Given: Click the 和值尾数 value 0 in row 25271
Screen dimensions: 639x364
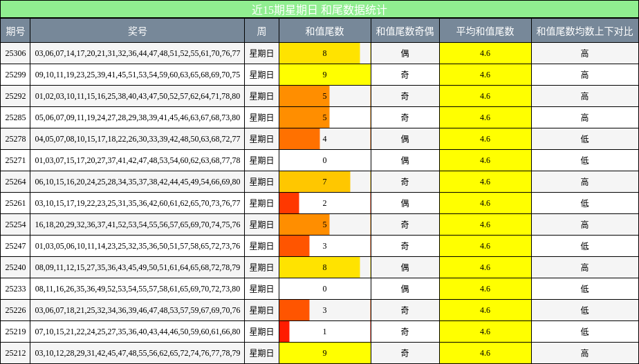Looking at the screenshot, I should 324,160.
